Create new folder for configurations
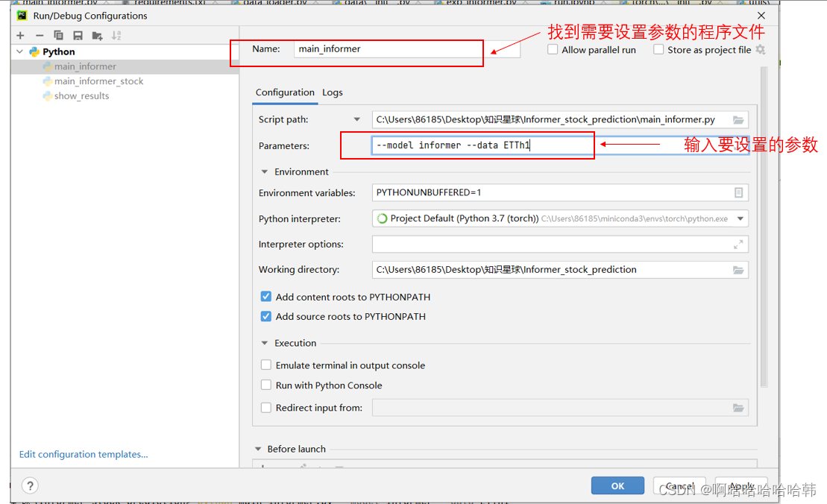 point(97,35)
